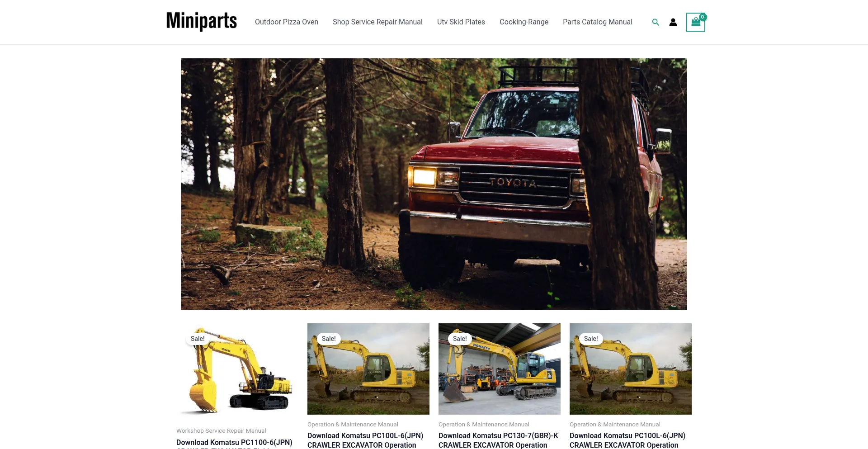Open Cooking-Range menu item
This screenshot has width=868, height=449.
524,22
